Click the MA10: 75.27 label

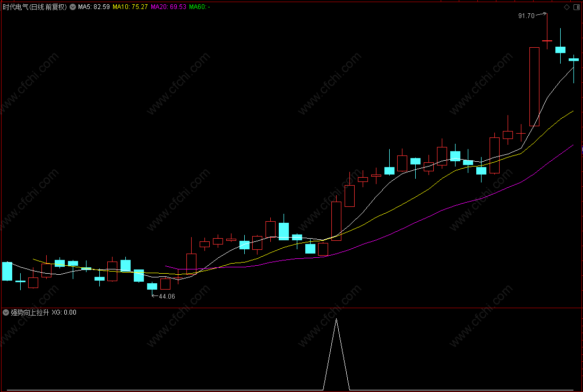130,7
